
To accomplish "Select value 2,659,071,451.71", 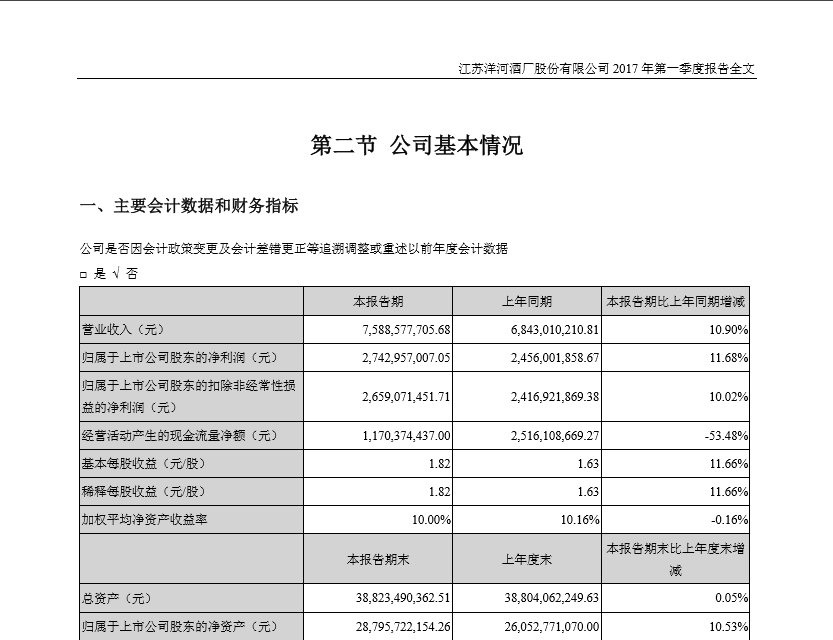I will point(406,397).
